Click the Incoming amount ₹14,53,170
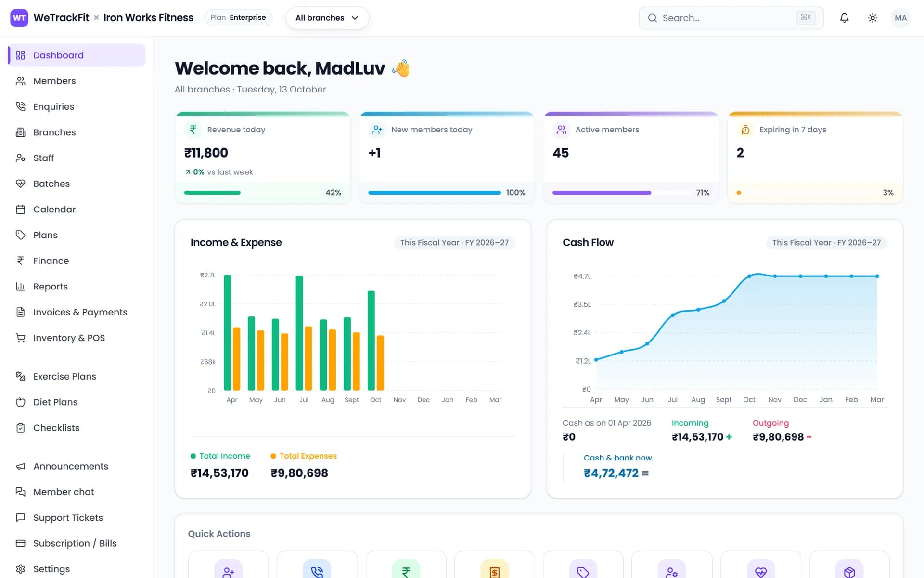924x578 pixels. tap(697, 437)
